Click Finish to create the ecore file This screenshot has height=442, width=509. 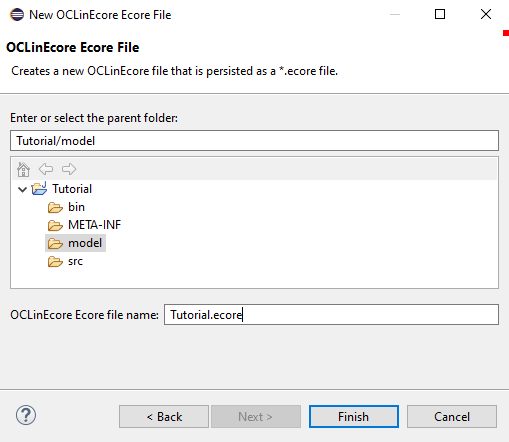pos(354,417)
